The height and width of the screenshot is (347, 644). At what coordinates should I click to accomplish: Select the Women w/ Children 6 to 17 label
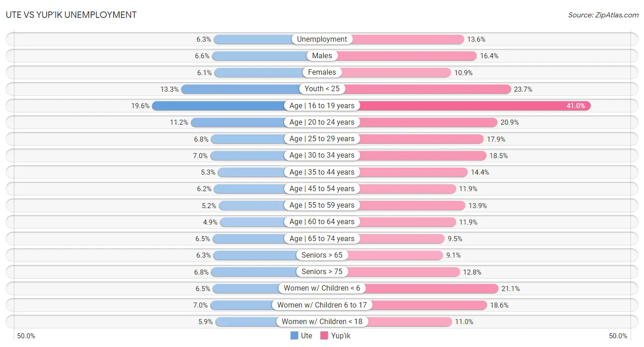pyautogui.click(x=322, y=305)
